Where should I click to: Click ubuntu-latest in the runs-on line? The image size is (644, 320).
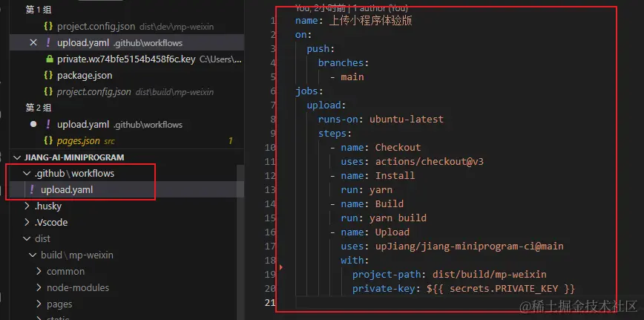point(407,120)
